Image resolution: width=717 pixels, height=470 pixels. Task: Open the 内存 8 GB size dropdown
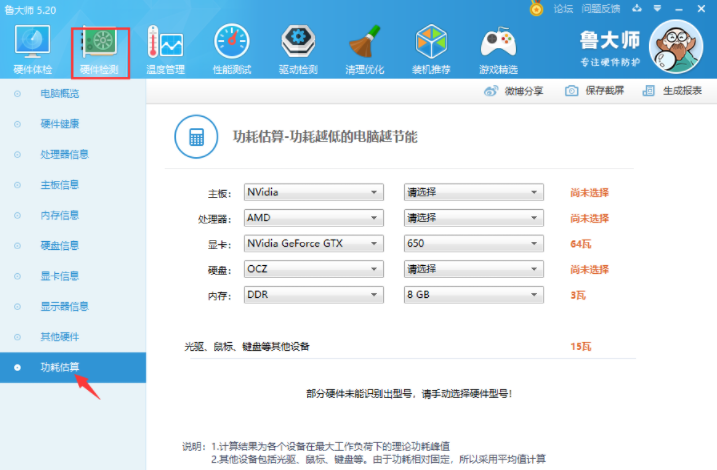click(x=473, y=295)
